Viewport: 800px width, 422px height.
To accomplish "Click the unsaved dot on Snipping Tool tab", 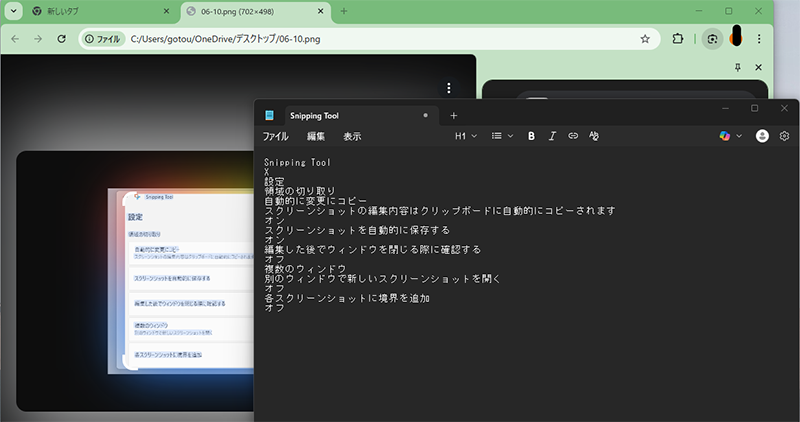I will tap(426, 115).
